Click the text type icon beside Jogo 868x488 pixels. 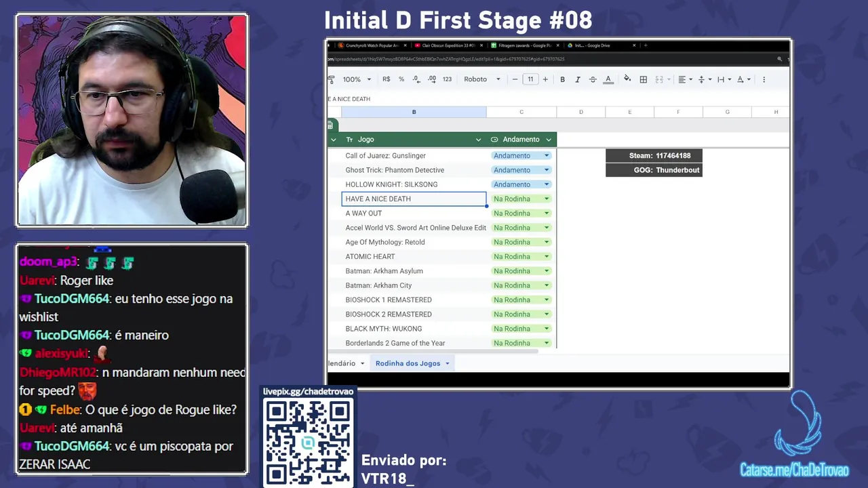coord(349,140)
